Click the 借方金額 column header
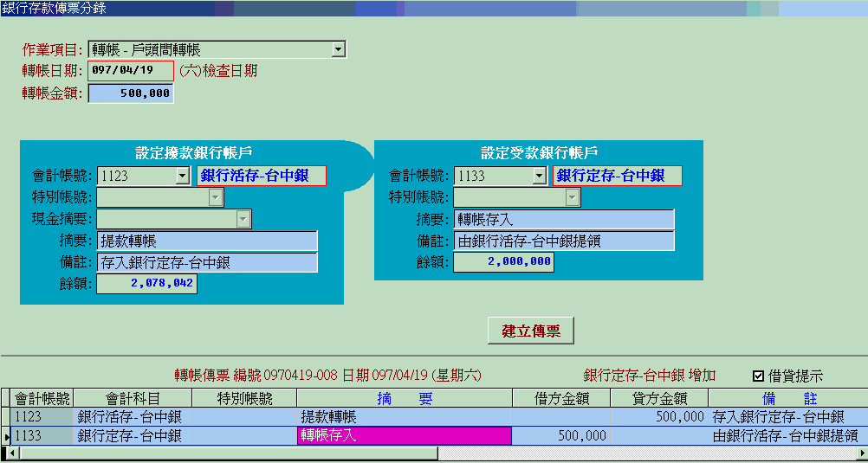868x463 pixels. coord(561,398)
